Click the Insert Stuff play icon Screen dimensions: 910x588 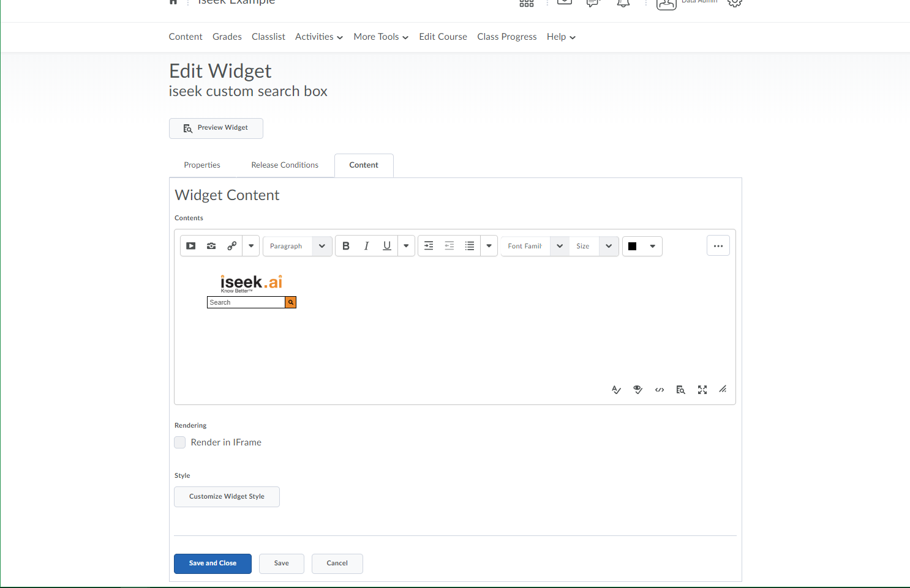pos(191,246)
